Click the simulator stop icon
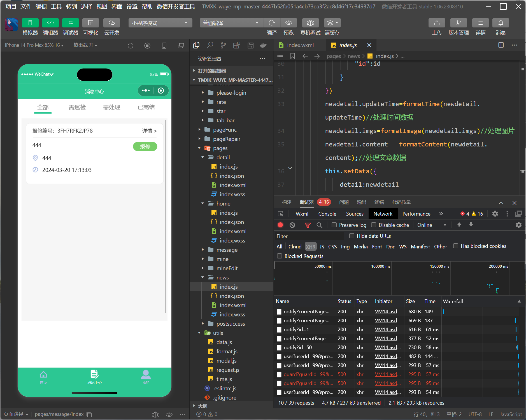The width and height of the screenshot is (526, 420). coord(147,45)
